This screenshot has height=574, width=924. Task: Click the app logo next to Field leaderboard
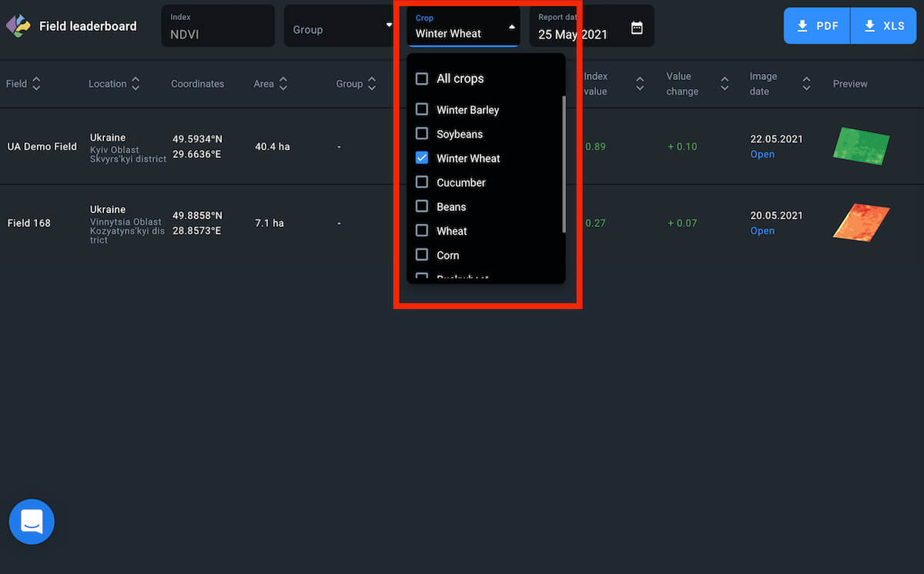tap(18, 26)
